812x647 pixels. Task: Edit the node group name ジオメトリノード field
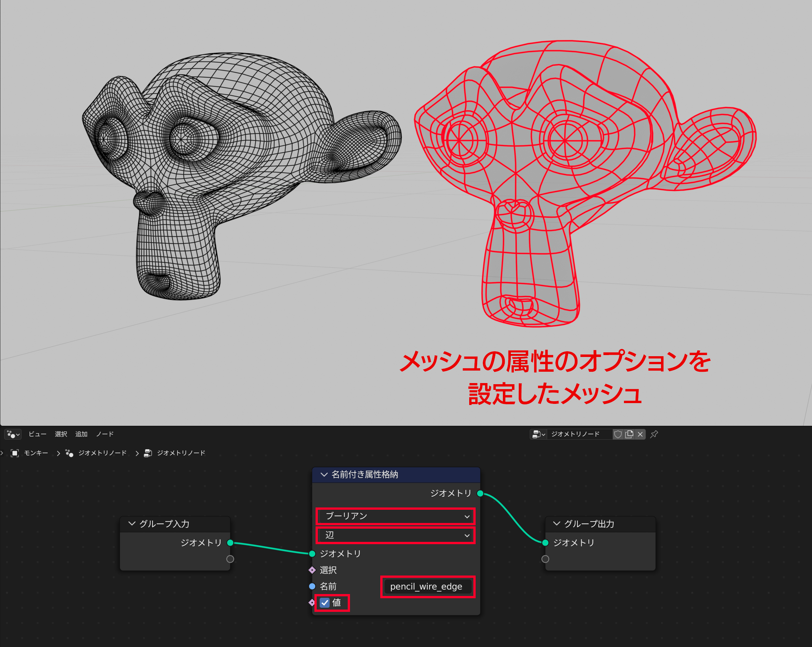click(x=579, y=434)
